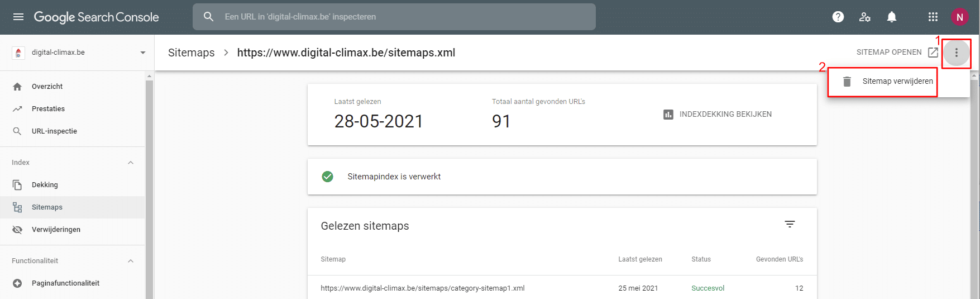This screenshot has height=299, width=980.
Task: Click the Gevonden URL's column header
Action: tap(780, 259)
